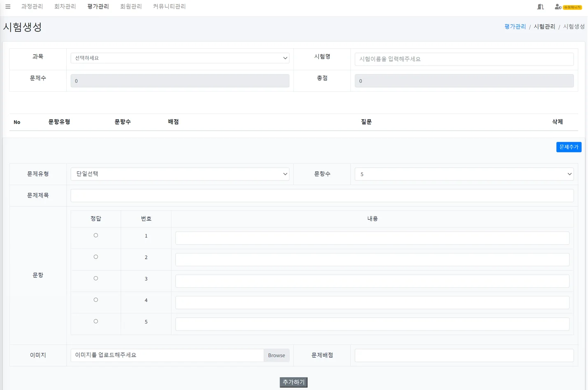Click the 총점 read-only field
The width and height of the screenshot is (588, 390).
pyautogui.click(x=464, y=81)
